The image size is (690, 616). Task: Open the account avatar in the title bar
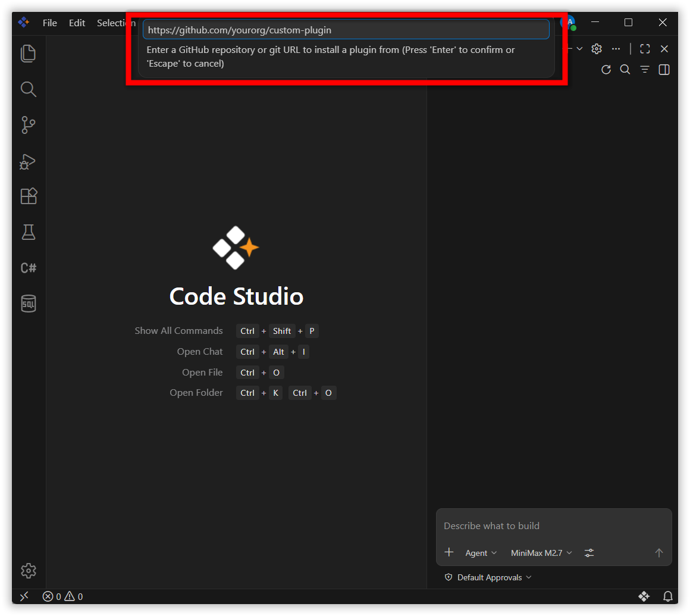point(569,22)
